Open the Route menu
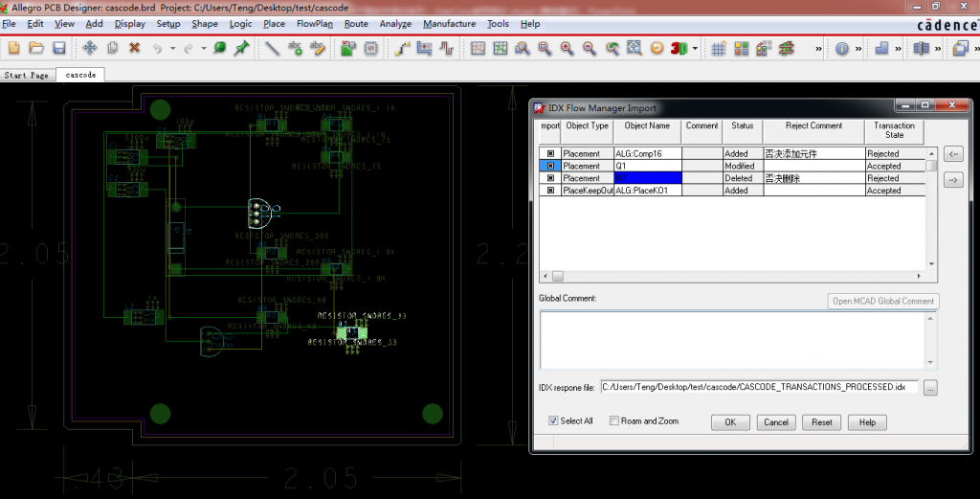Viewport: 980px width, 499px height. tap(356, 24)
